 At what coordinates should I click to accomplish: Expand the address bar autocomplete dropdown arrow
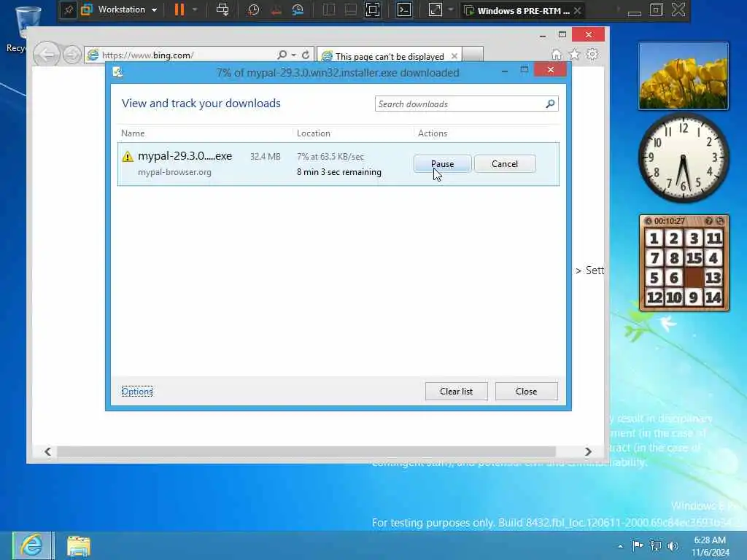(293, 55)
